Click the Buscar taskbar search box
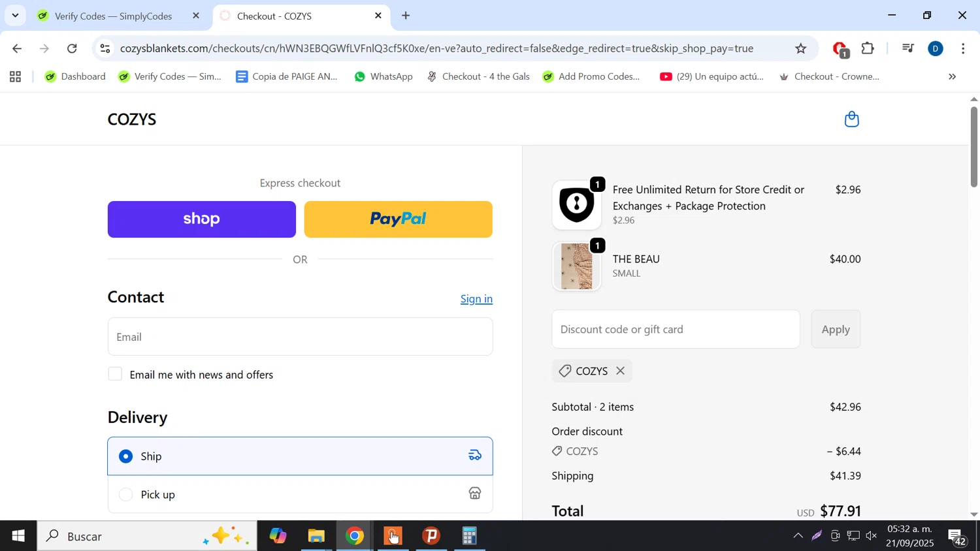The height and width of the screenshot is (551, 980). pyautogui.click(x=147, y=536)
